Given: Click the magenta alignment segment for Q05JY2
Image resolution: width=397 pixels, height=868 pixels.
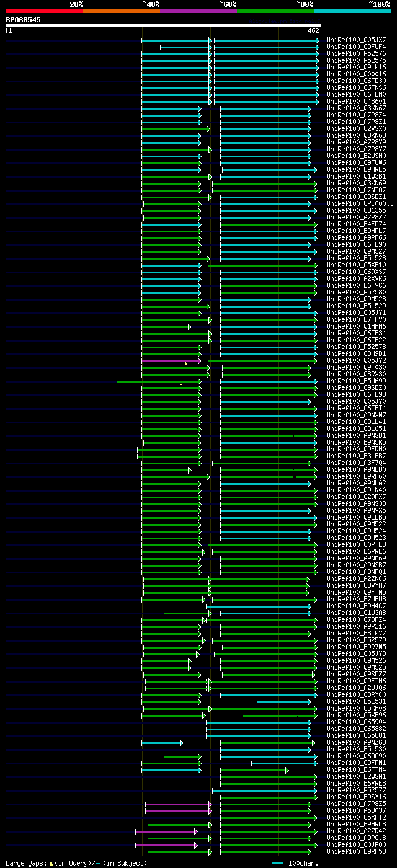Looking at the screenshot, I should click(x=171, y=361).
